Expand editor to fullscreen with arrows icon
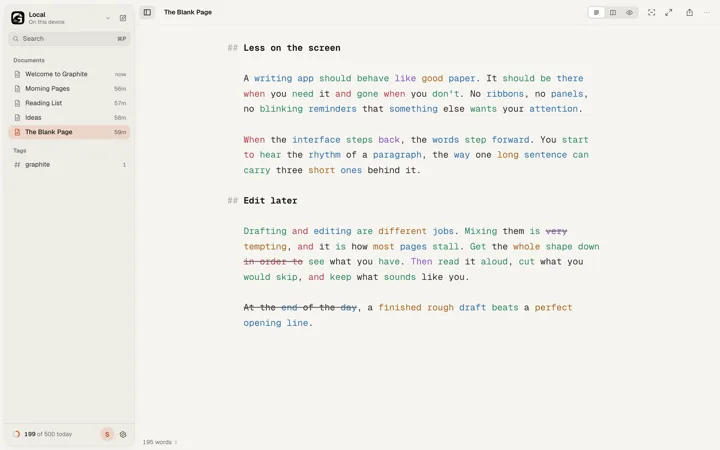The image size is (720, 450). [669, 12]
